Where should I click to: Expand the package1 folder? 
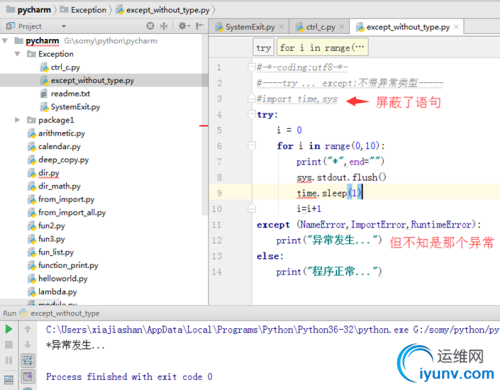tap(17, 120)
